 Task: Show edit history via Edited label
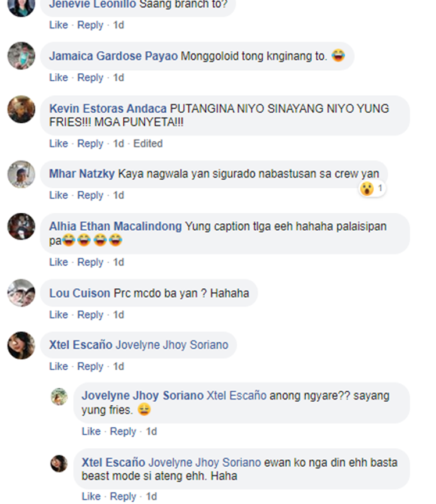(148, 144)
